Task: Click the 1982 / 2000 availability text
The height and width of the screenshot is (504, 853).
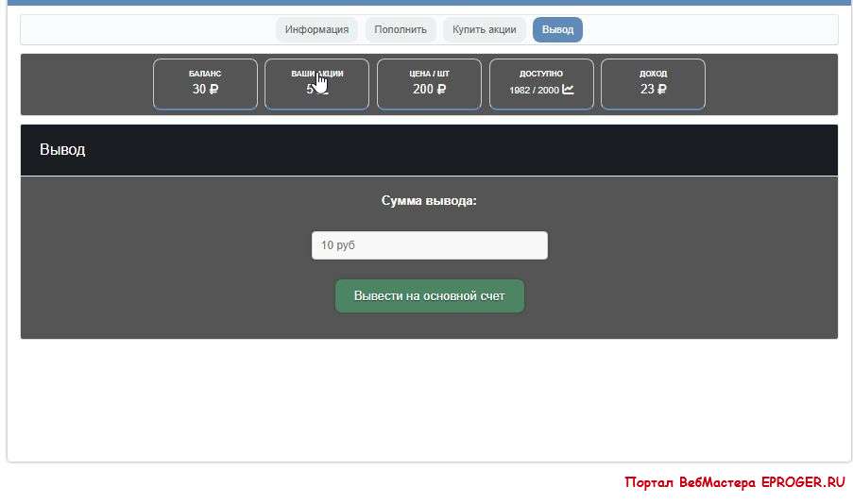Action: coord(534,91)
